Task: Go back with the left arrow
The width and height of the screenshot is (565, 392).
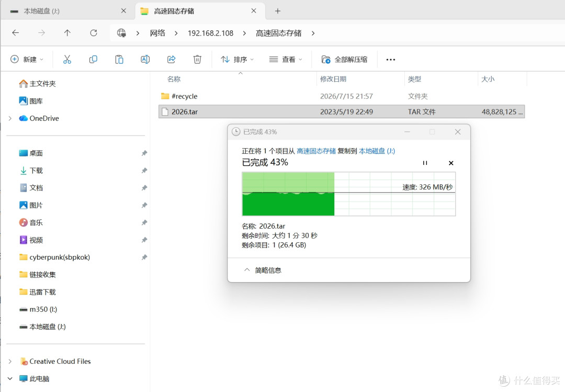Action: (16, 33)
